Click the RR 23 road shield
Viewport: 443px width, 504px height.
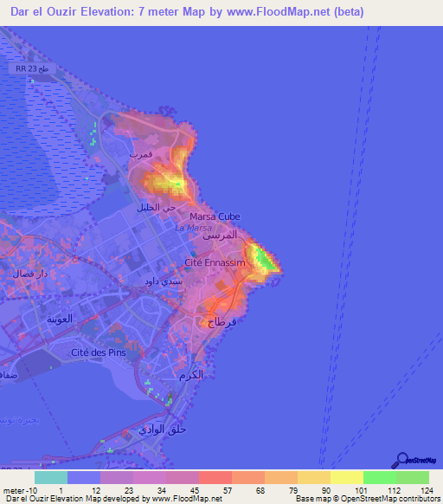tap(32, 68)
